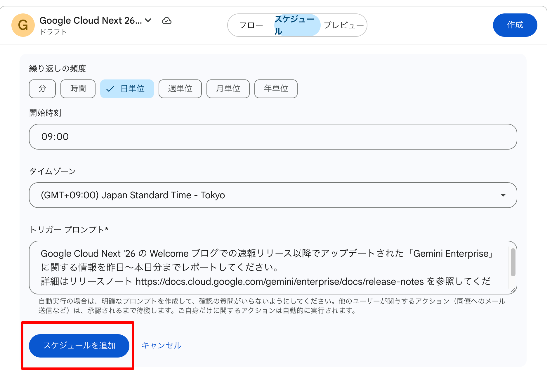The image size is (552, 392).
Task: Switch to the フロー tab
Action: tap(251, 25)
